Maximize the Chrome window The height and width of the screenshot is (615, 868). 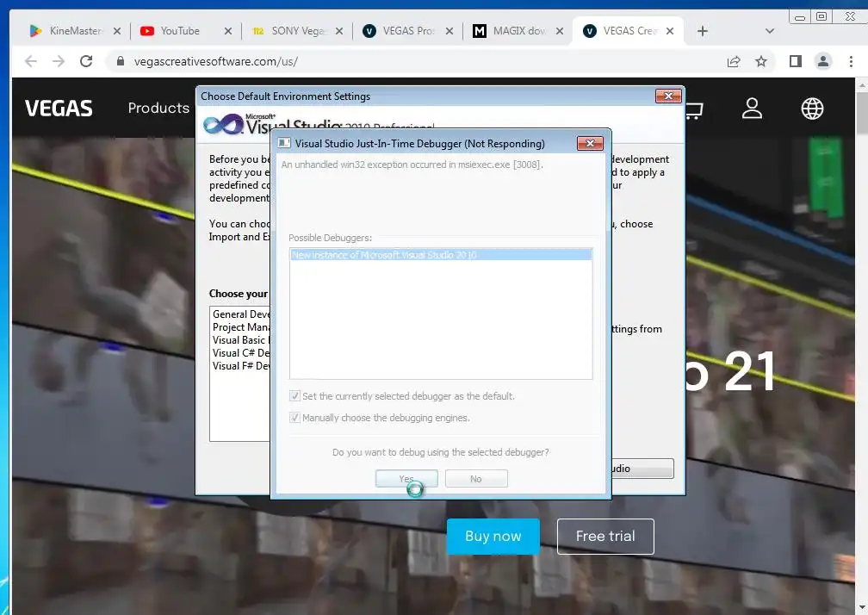[x=821, y=16]
